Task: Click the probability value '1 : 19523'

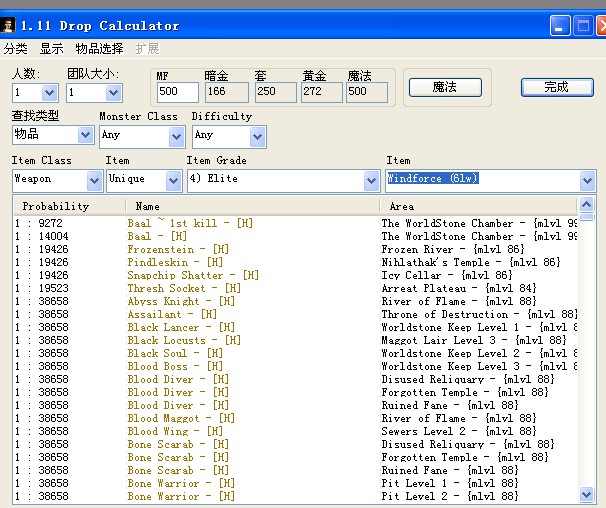Action: [x=42, y=288]
